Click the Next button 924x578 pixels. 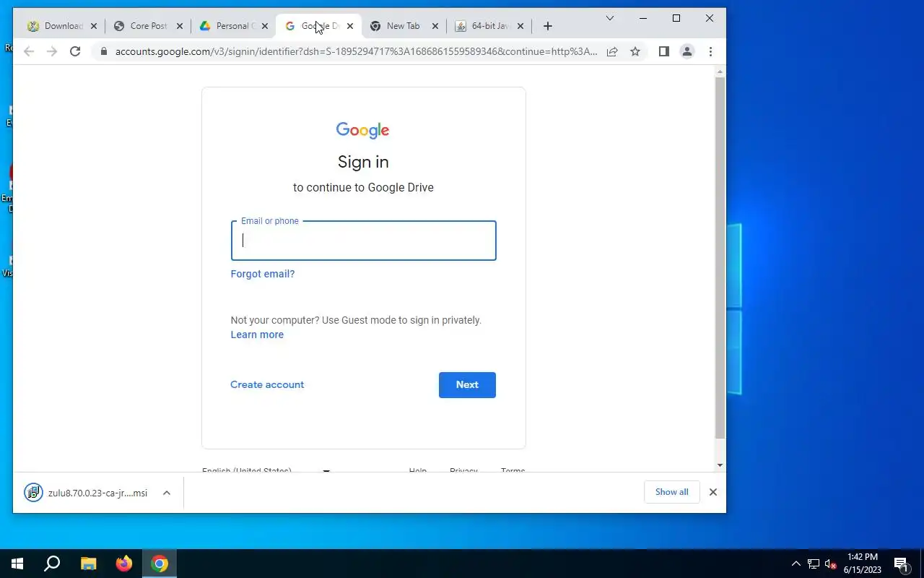click(467, 385)
